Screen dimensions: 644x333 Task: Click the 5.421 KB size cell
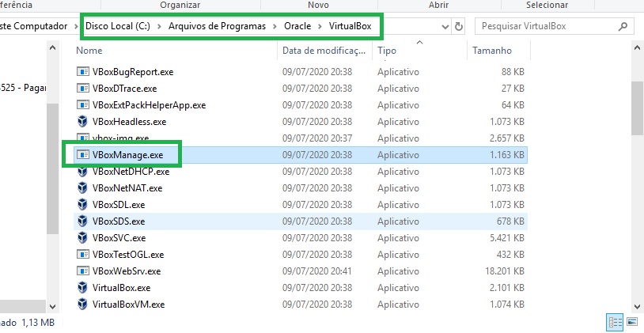(x=507, y=238)
